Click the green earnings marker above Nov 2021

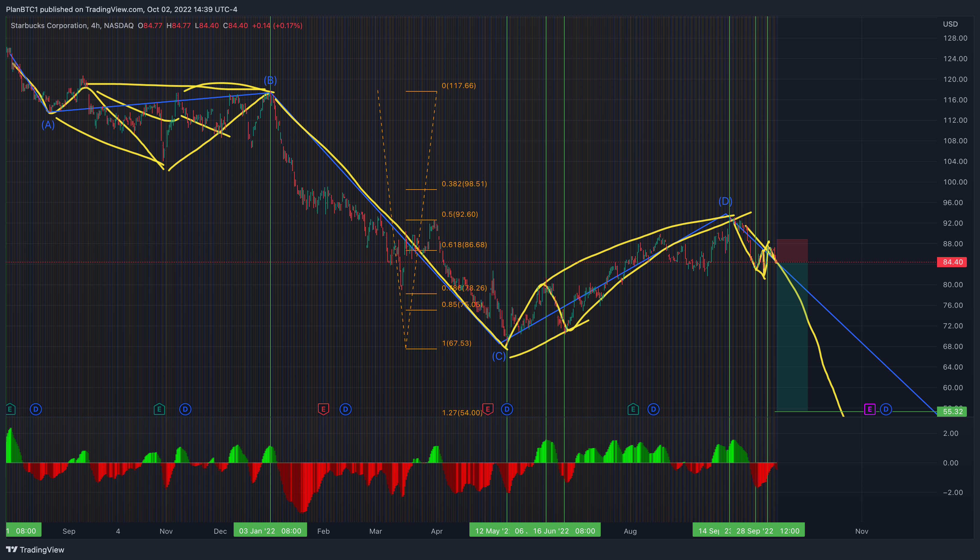click(159, 409)
